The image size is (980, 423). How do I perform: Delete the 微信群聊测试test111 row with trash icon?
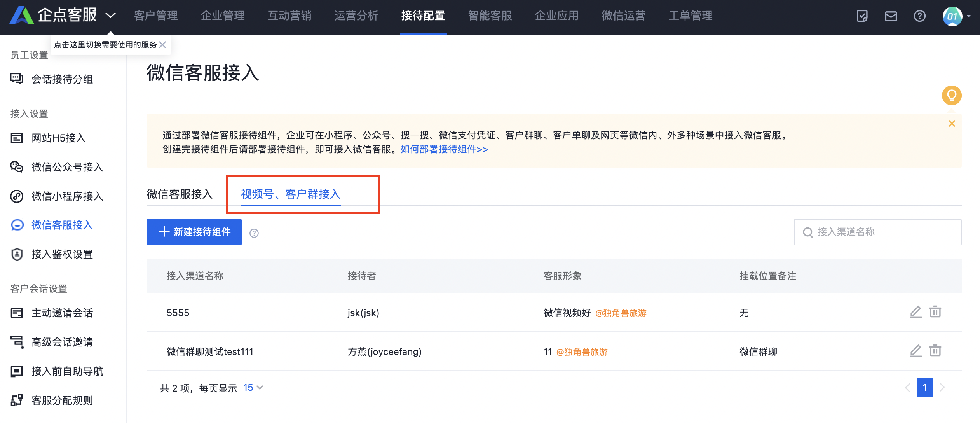[x=935, y=351]
